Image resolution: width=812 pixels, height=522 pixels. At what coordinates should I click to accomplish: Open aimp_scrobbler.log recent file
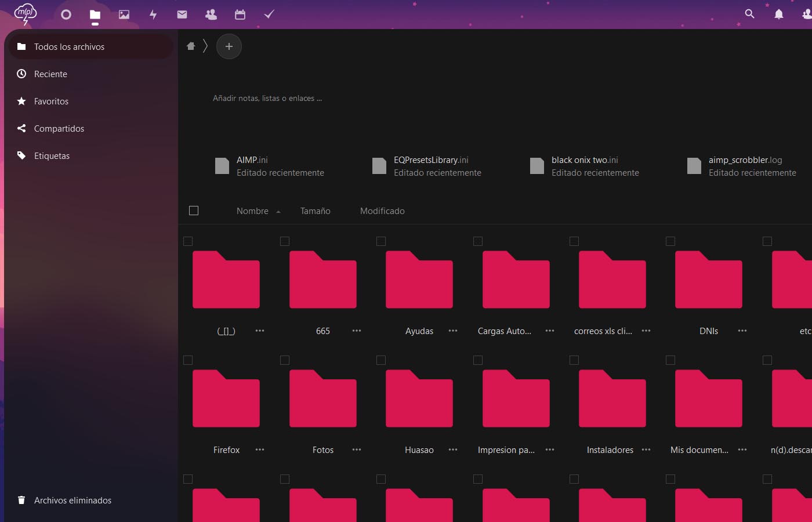(741, 166)
